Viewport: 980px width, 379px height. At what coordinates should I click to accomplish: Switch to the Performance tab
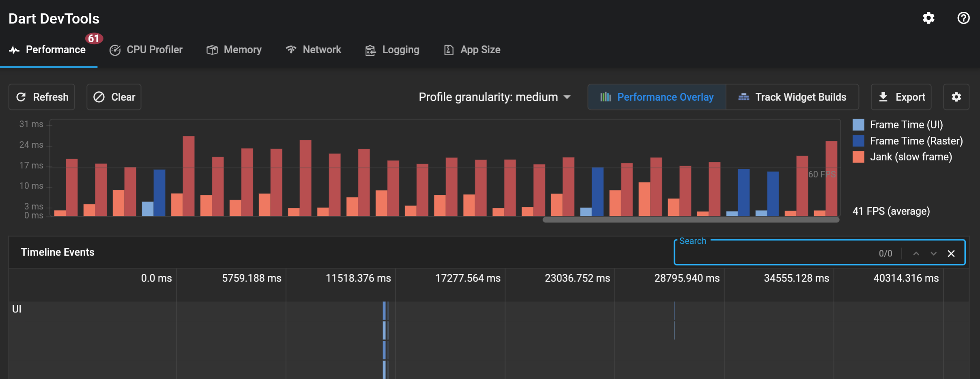pyautogui.click(x=48, y=50)
